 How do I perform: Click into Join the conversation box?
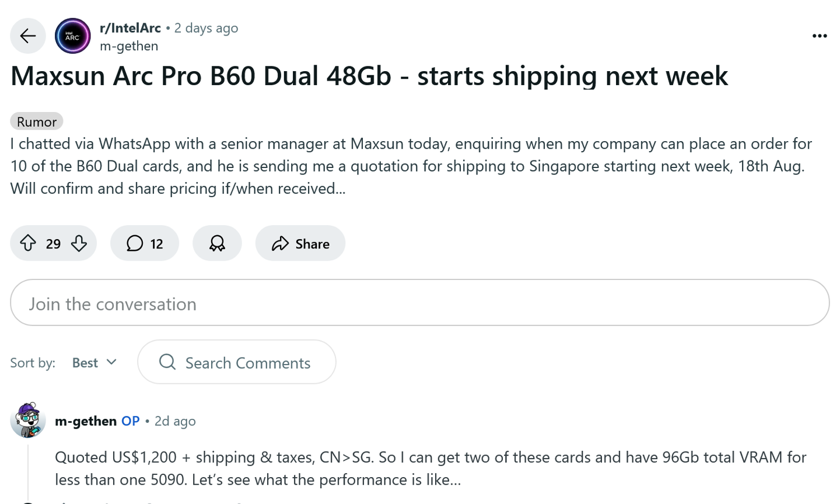[419, 303]
